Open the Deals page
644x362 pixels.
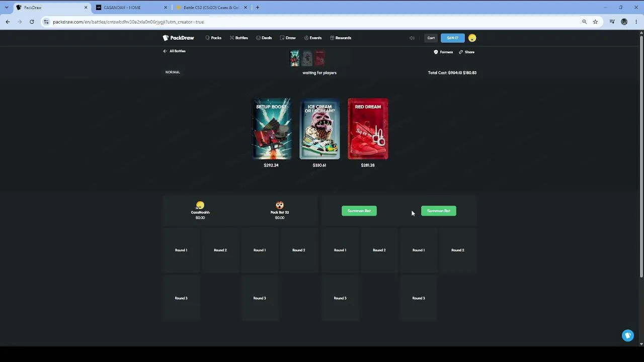click(264, 38)
